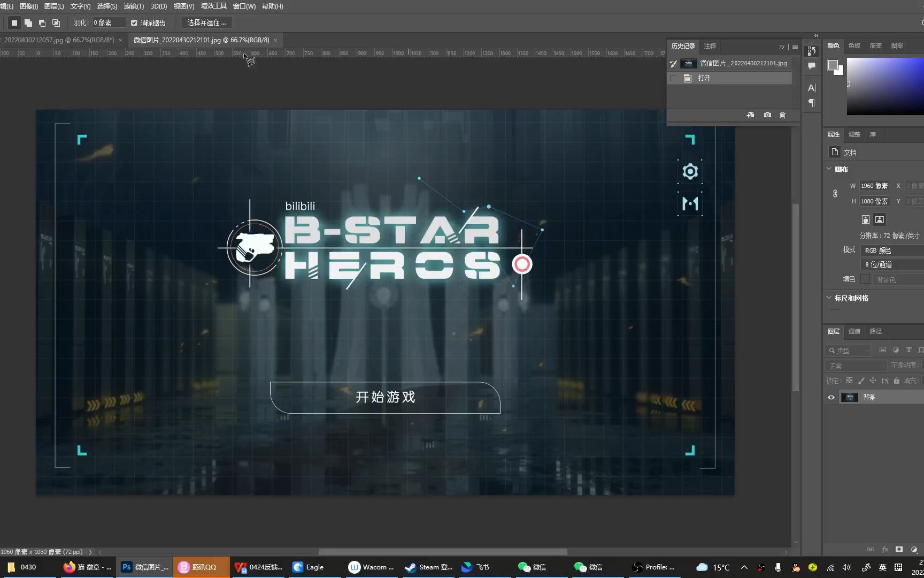The image size is (924, 578).
Task: Select the New Selection mode icon
Action: [x=14, y=23]
